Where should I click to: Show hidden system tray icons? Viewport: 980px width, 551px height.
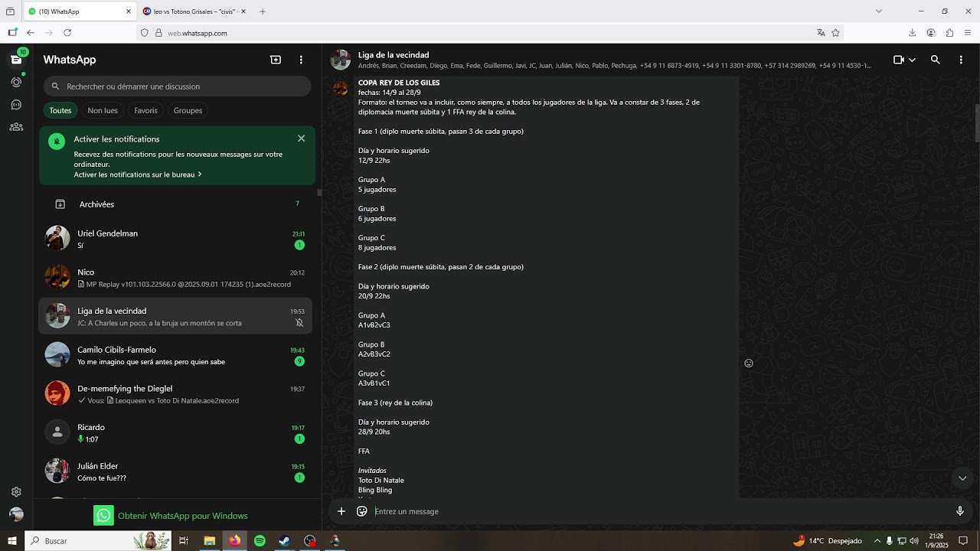(877, 541)
